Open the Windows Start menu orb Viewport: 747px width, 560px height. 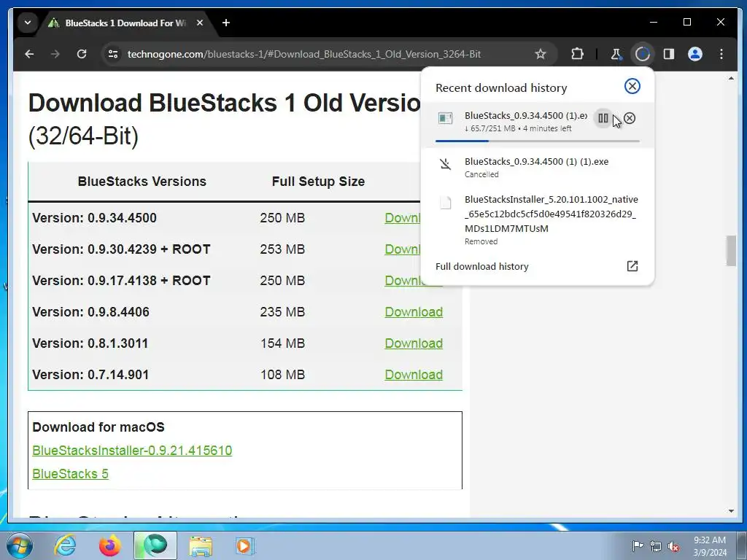(x=20, y=545)
